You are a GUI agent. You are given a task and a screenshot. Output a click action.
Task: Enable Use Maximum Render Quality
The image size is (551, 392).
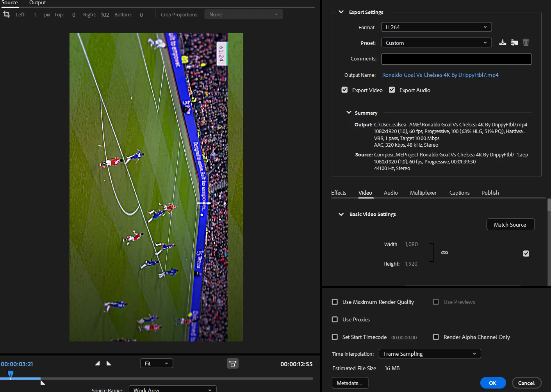(x=335, y=302)
